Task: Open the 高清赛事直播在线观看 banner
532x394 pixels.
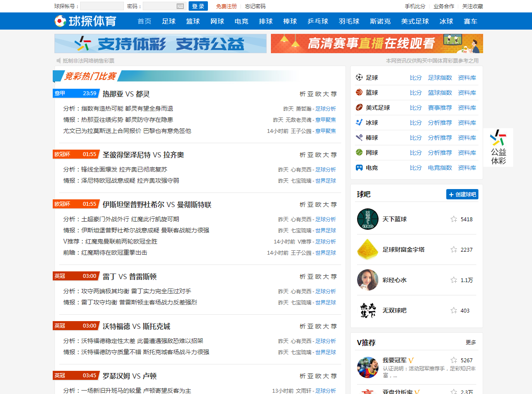Action: point(377,44)
